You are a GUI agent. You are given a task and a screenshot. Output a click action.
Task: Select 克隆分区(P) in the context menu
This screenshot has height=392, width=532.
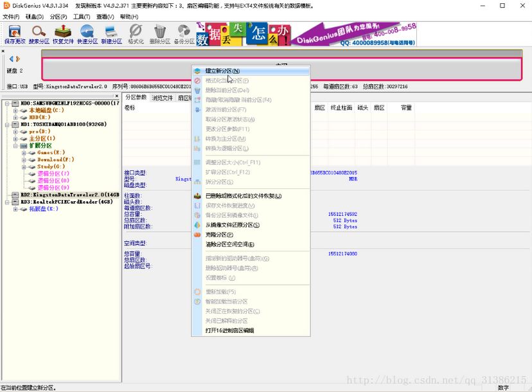pyautogui.click(x=251, y=235)
